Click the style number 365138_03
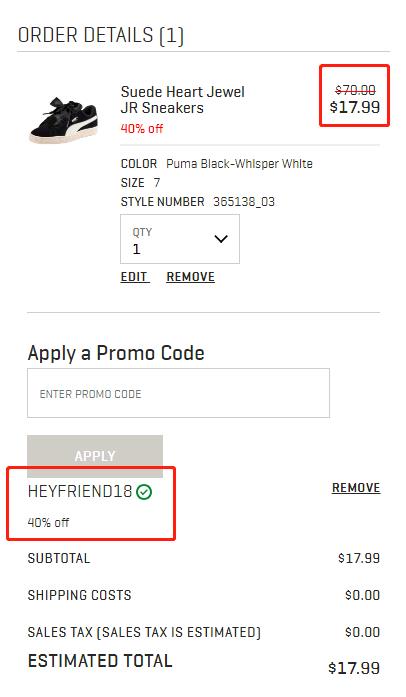The image size is (406, 697). [x=244, y=202]
